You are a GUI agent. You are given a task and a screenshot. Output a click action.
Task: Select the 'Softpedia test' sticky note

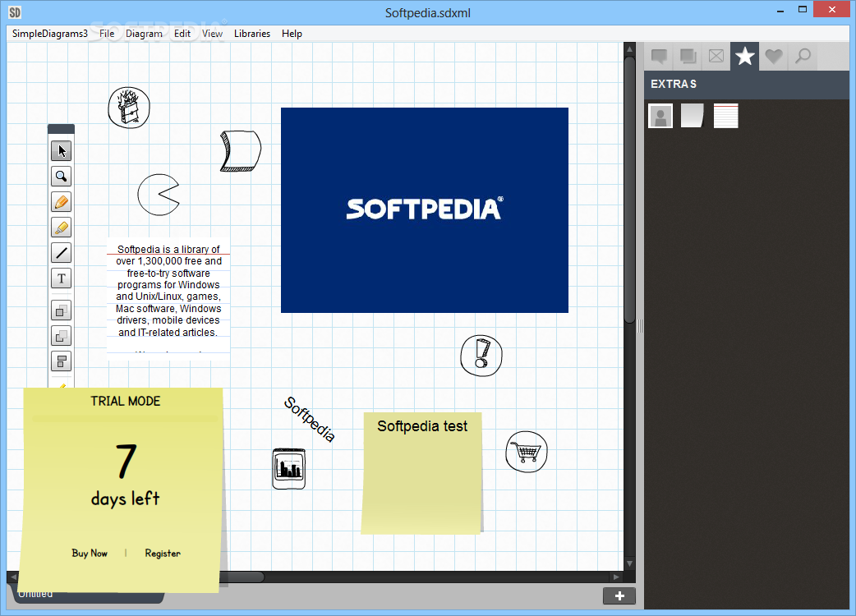422,473
